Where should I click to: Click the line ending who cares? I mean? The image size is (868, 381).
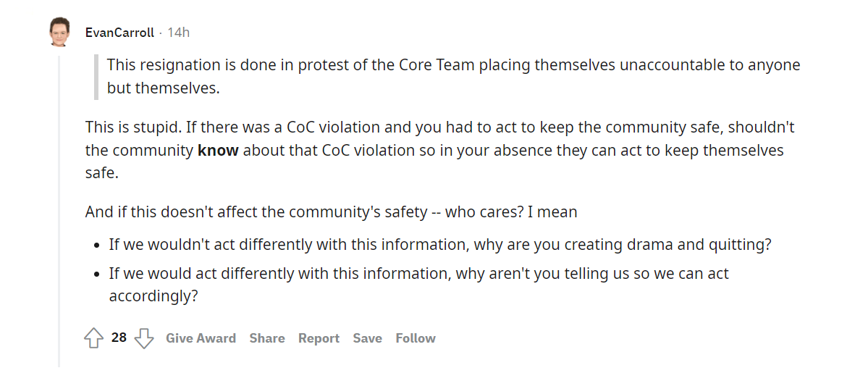[331, 212]
